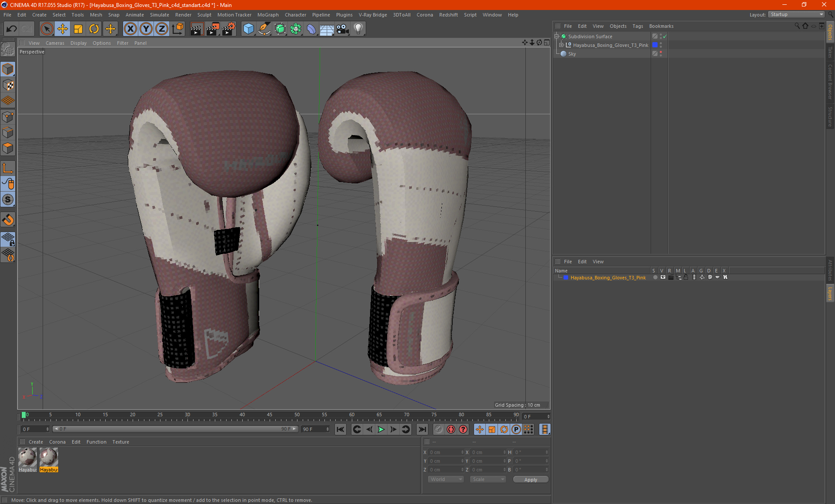Viewport: 835px width, 504px height.
Task: Toggle X axis lock
Action: point(130,29)
